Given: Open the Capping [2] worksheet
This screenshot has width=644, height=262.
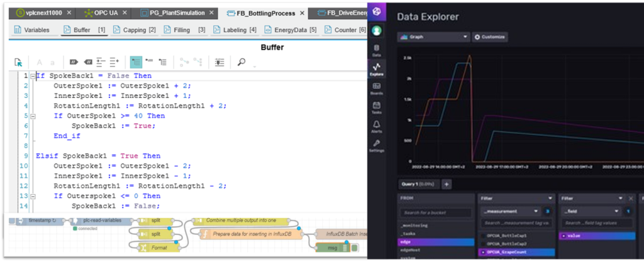Looking at the screenshot, I should tap(134, 30).
